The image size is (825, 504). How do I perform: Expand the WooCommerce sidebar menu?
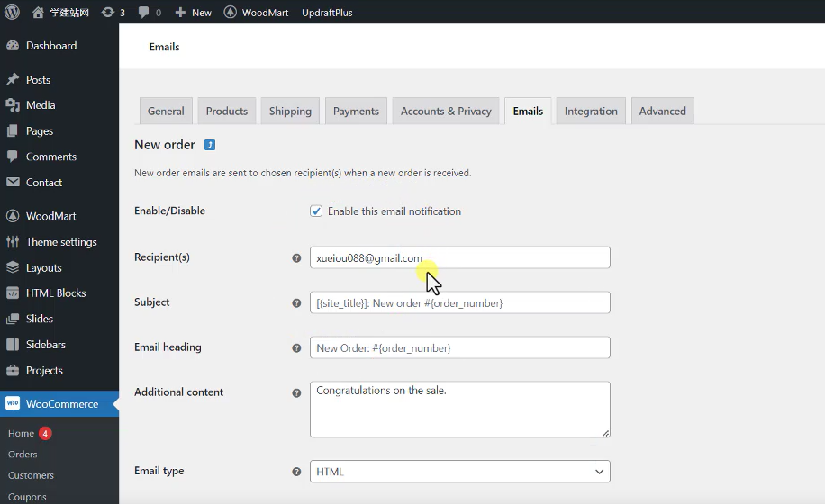[x=61, y=404]
